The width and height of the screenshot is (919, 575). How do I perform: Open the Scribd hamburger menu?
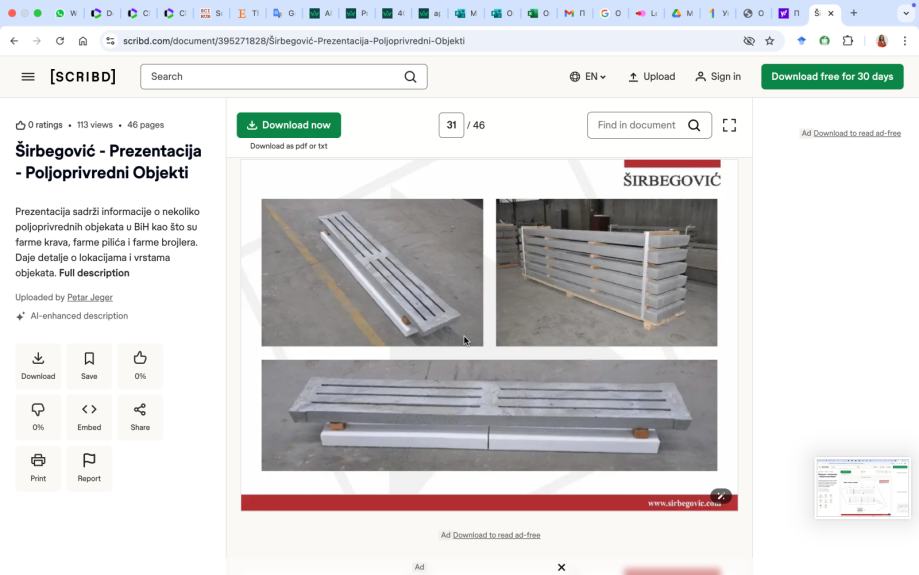tap(28, 77)
